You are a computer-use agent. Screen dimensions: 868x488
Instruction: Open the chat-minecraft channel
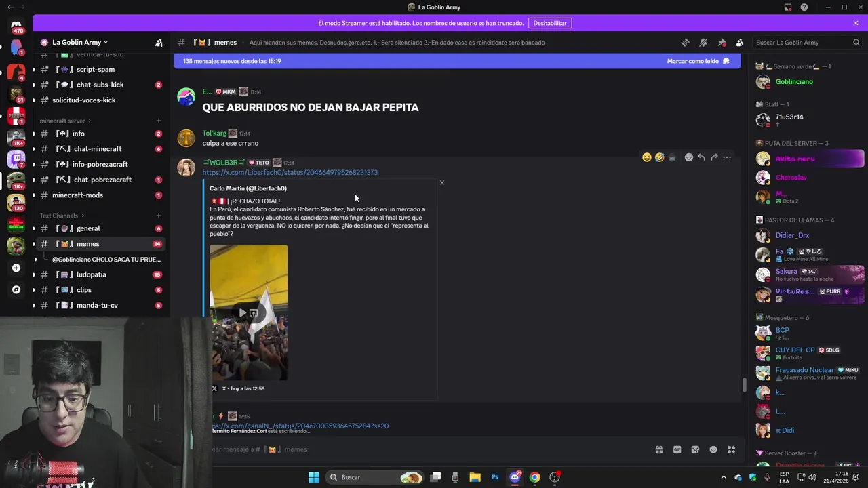100,149
